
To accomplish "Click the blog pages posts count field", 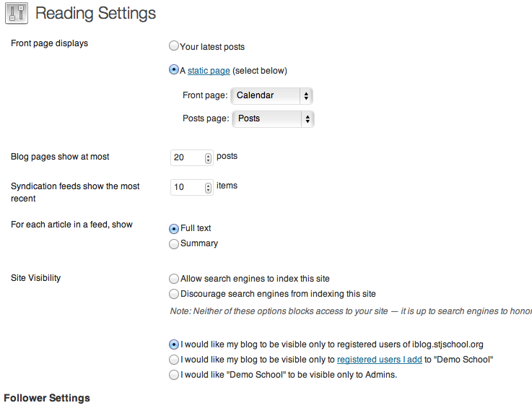I will 187,157.
